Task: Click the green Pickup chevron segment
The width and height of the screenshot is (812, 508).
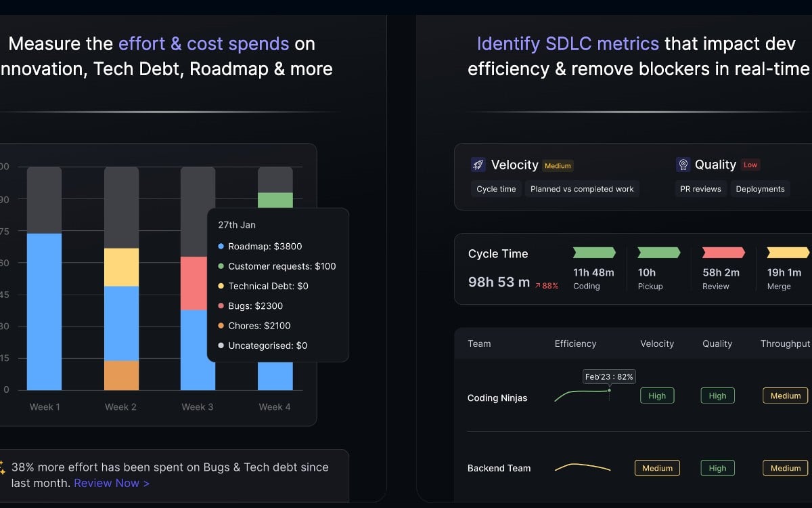Action: coord(658,252)
